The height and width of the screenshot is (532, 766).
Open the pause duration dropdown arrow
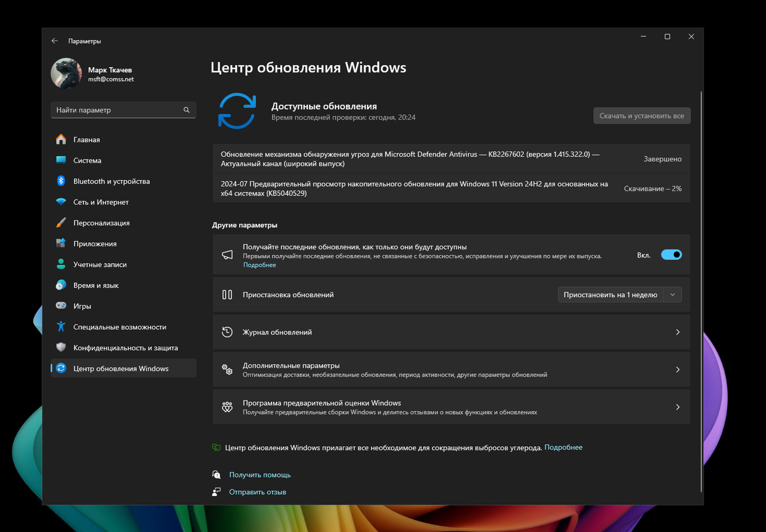(673, 295)
